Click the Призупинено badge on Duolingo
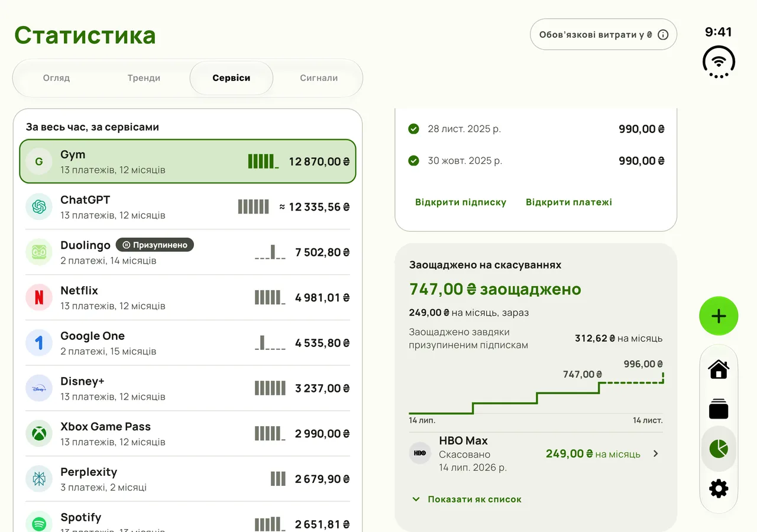 tap(155, 245)
